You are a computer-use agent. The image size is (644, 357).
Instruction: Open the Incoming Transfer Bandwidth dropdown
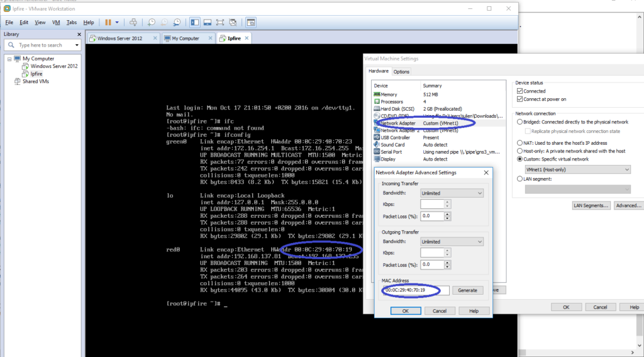pyautogui.click(x=452, y=193)
